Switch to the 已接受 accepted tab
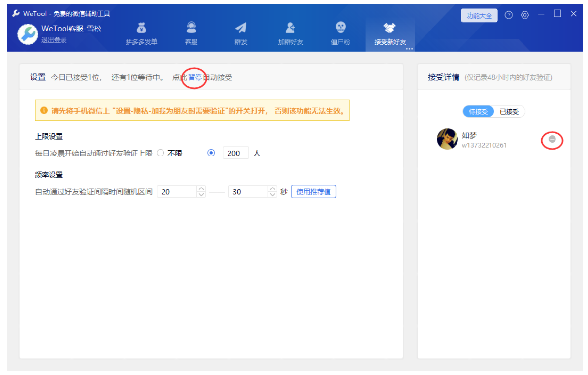 (509, 111)
